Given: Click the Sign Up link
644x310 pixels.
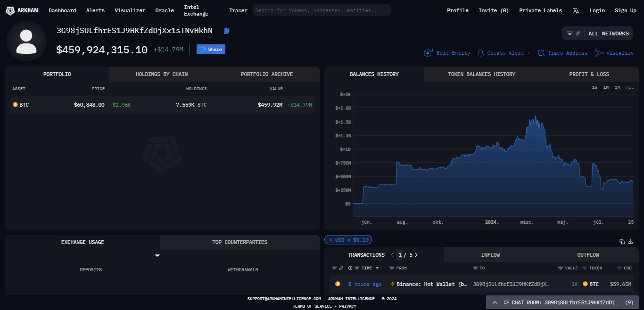Looking at the screenshot, I should pos(626,10).
